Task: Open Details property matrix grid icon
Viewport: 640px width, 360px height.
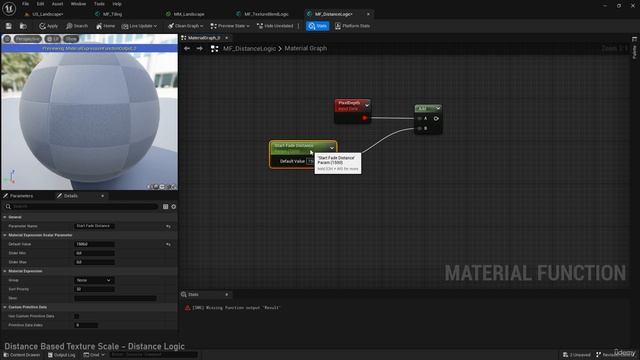Action: tap(165, 207)
